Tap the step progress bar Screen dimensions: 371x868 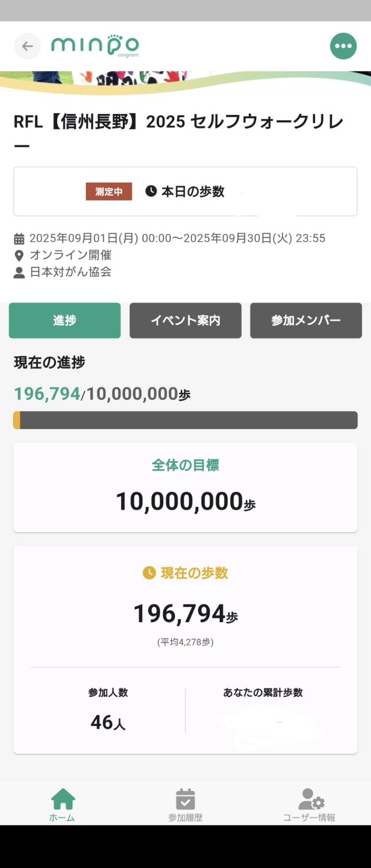(x=185, y=420)
